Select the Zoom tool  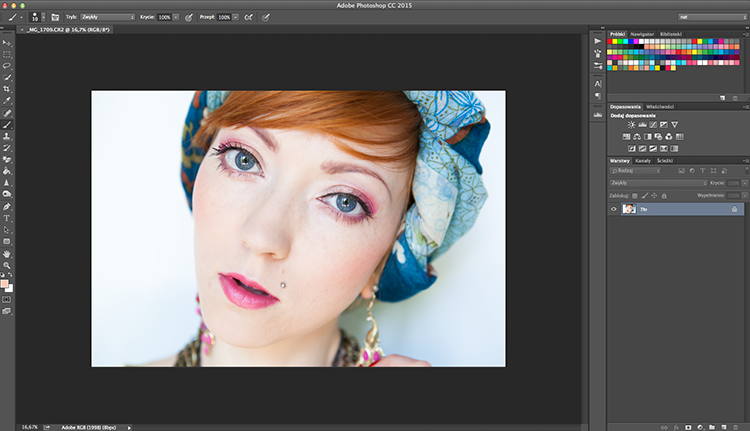(x=7, y=265)
